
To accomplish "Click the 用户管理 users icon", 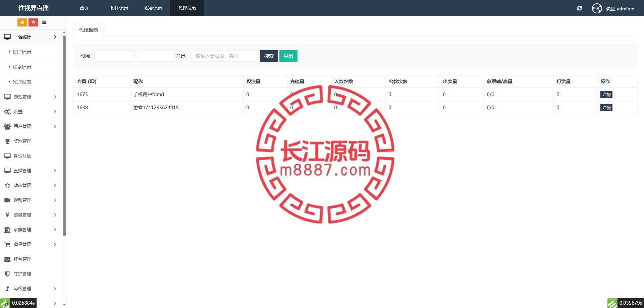I will [7, 126].
